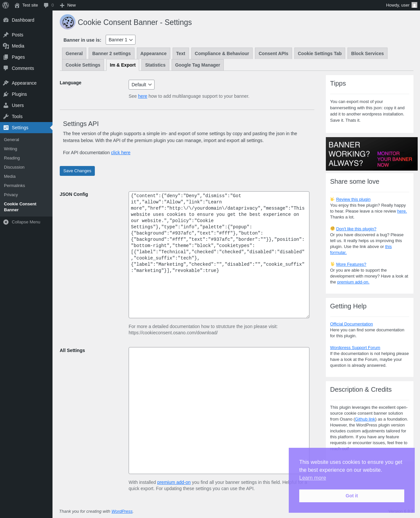420x518 pixels.
Task: Click inside the All Settings textarea
Action: 219,410
